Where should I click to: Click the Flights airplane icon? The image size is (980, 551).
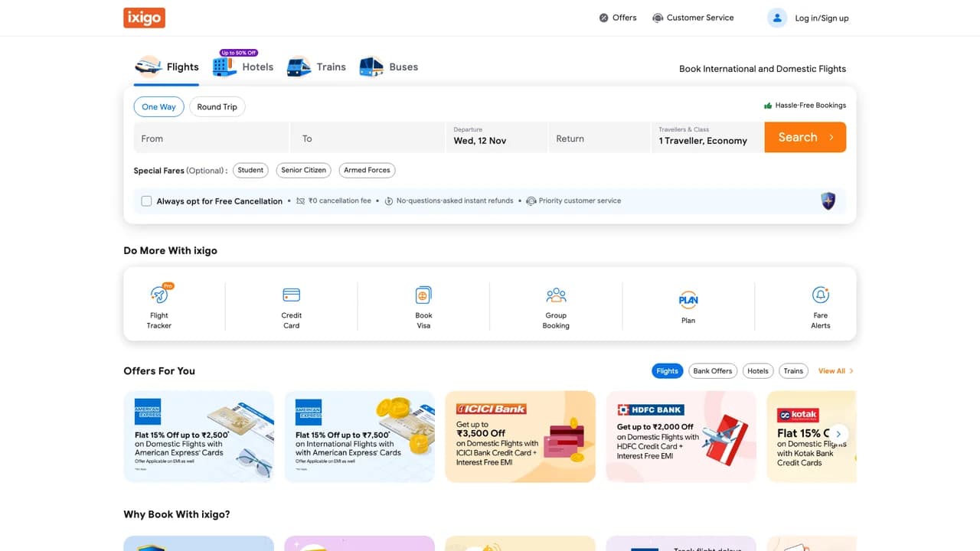tap(148, 67)
